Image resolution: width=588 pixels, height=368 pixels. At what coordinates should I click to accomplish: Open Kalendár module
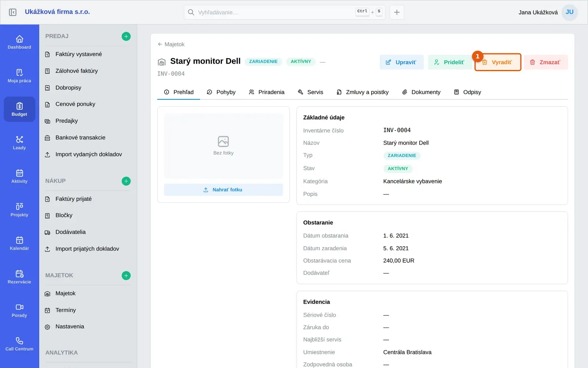pos(19,243)
